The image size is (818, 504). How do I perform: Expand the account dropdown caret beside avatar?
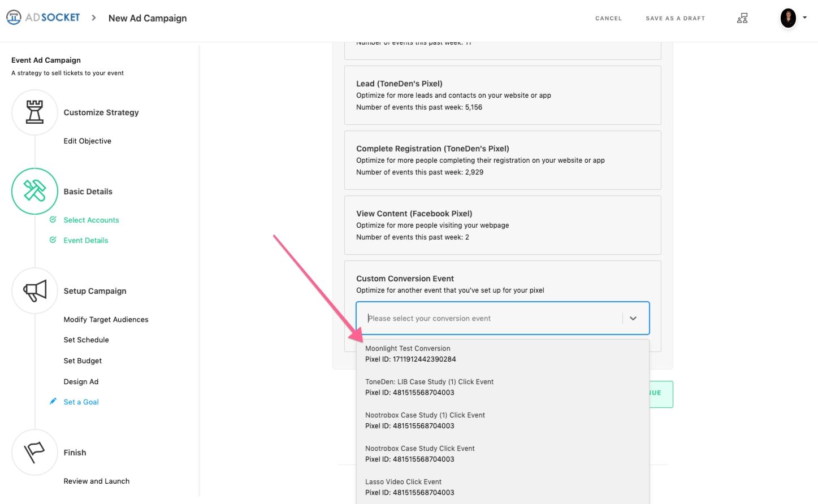tap(804, 18)
